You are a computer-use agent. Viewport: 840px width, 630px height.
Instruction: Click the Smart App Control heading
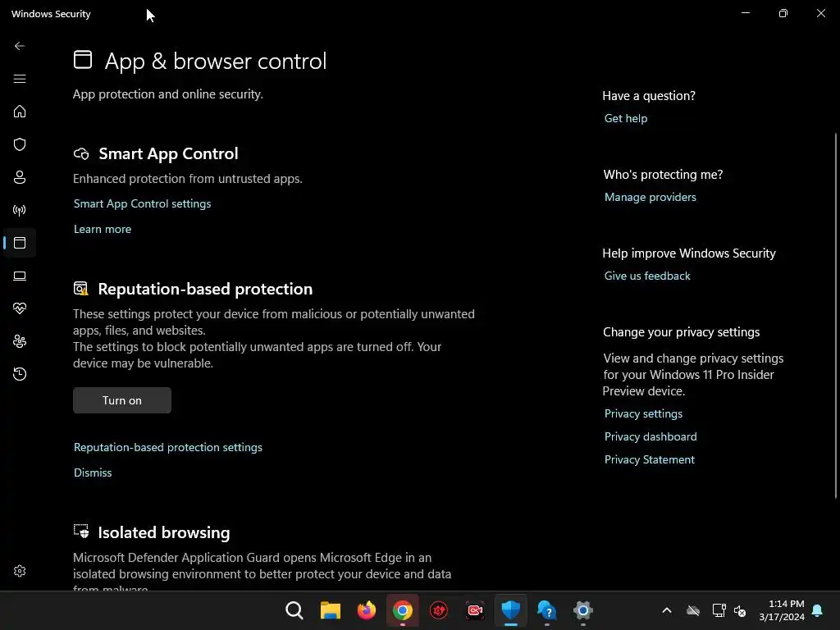click(168, 153)
